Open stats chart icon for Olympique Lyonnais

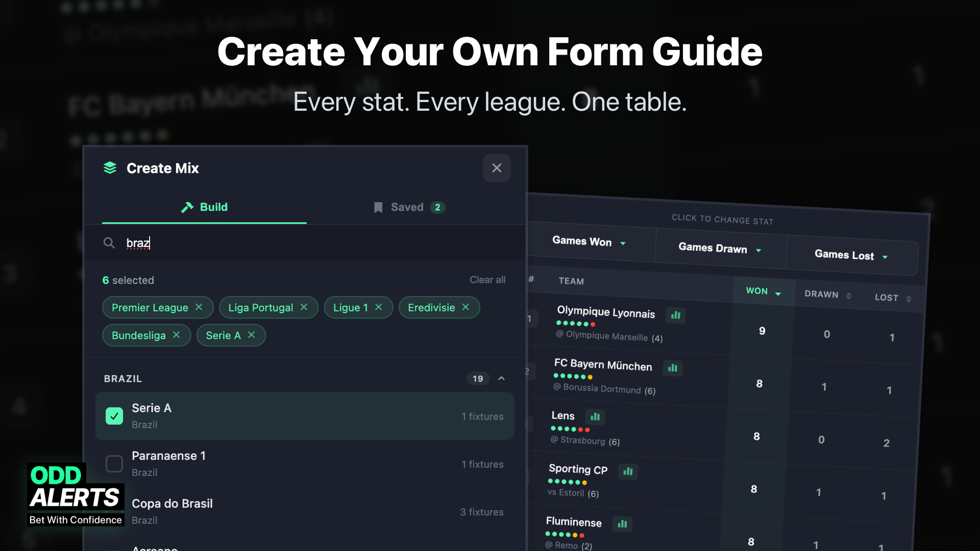pos(675,315)
